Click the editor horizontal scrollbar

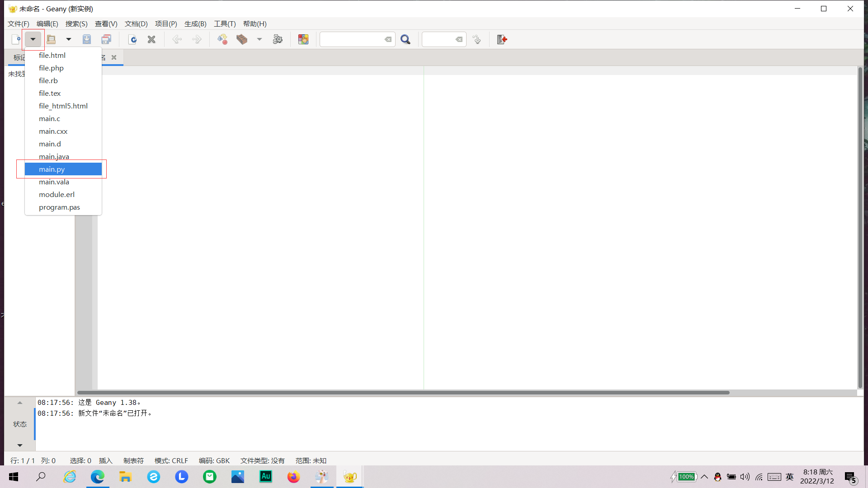pyautogui.click(x=403, y=392)
